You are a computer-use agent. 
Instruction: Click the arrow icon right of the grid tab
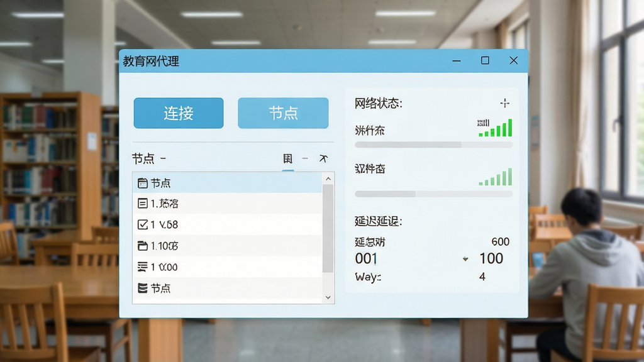click(x=324, y=158)
